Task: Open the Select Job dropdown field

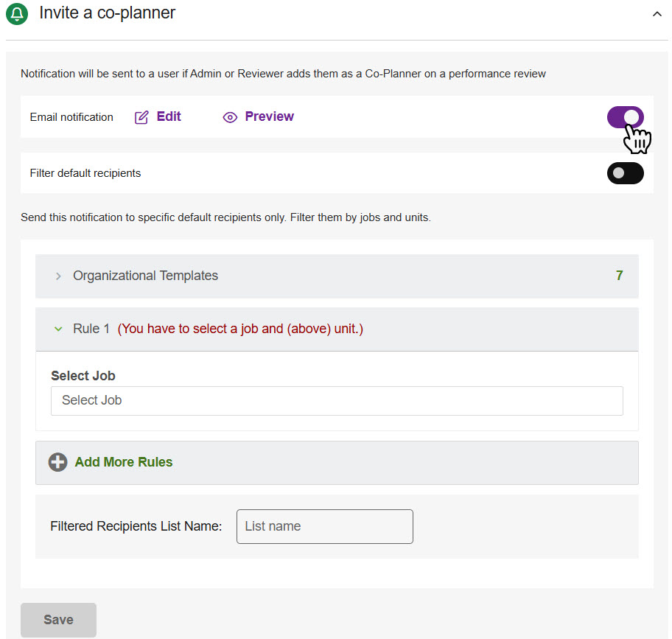Action: tap(337, 401)
